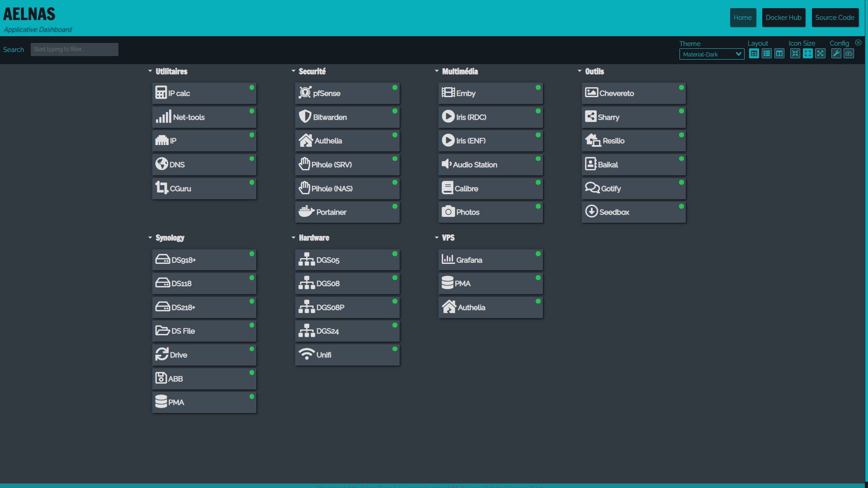Collapse the Securité section

(293, 71)
